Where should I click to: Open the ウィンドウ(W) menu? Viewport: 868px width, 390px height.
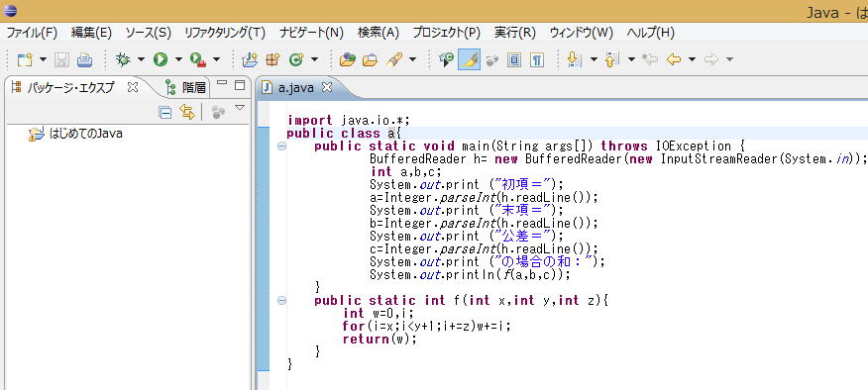[x=582, y=33]
